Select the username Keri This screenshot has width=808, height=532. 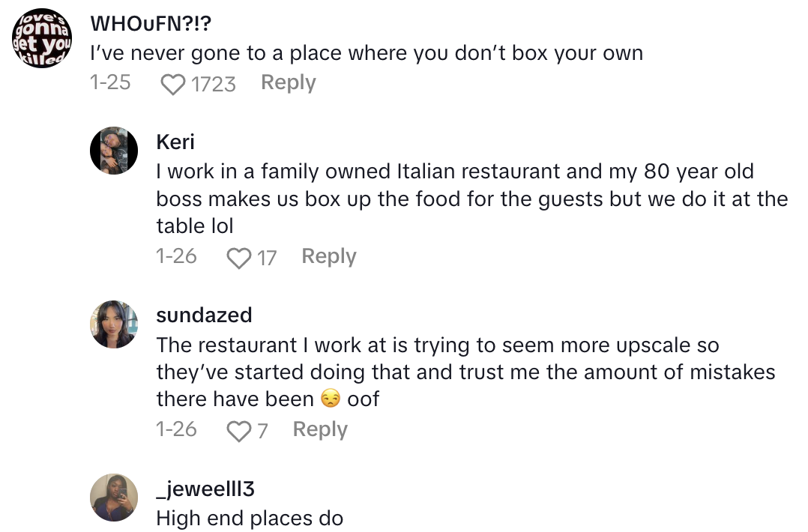click(175, 142)
